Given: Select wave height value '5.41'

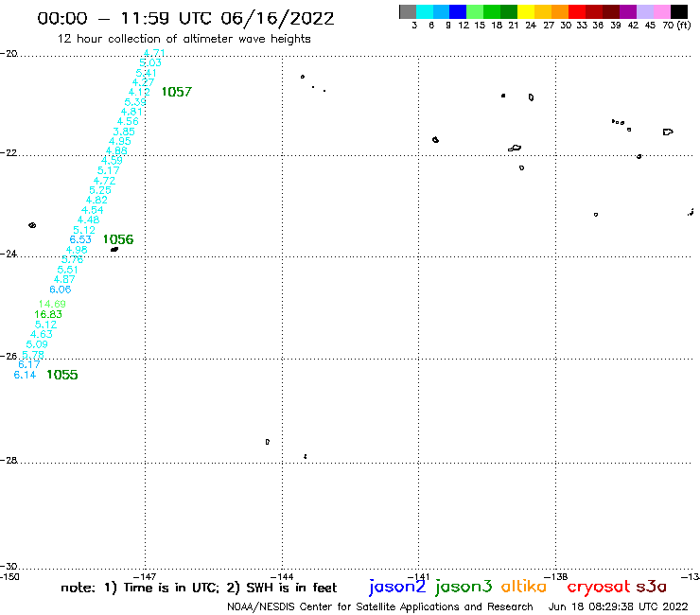Looking at the screenshot, I should pyautogui.click(x=147, y=73).
